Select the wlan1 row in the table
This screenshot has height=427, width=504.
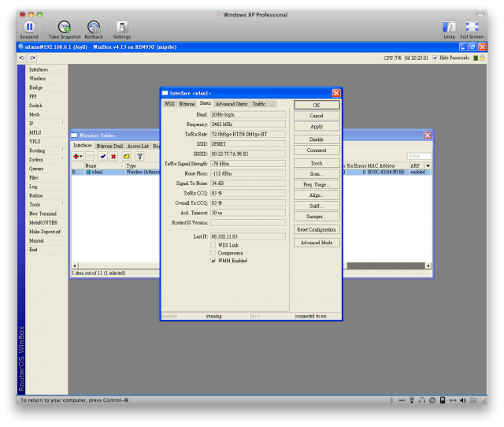pyautogui.click(x=250, y=172)
